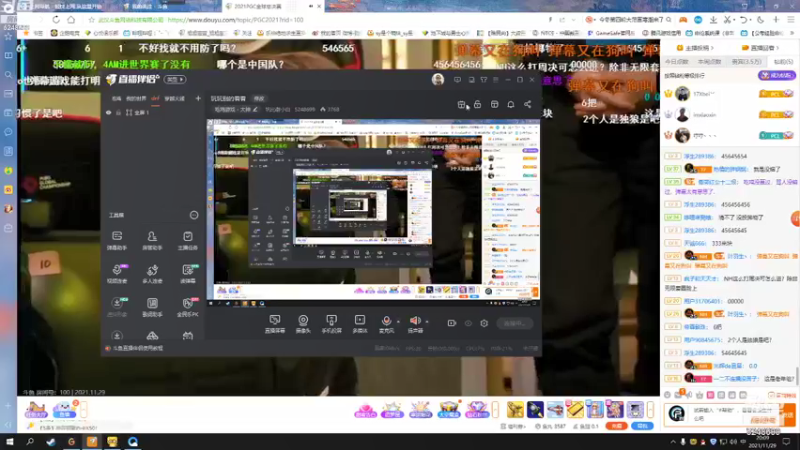The width and height of the screenshot is (800, 450).
Task: Switch to the 贵宾(3.5万) tab
Action: coord(746,62)
